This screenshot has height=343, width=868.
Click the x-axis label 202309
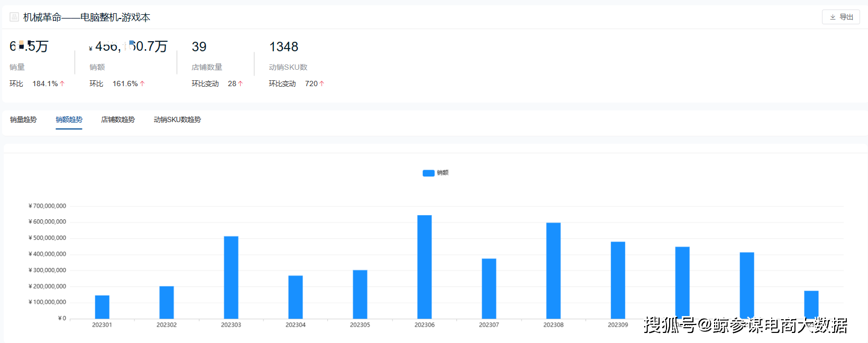click(x=618, y=325)
